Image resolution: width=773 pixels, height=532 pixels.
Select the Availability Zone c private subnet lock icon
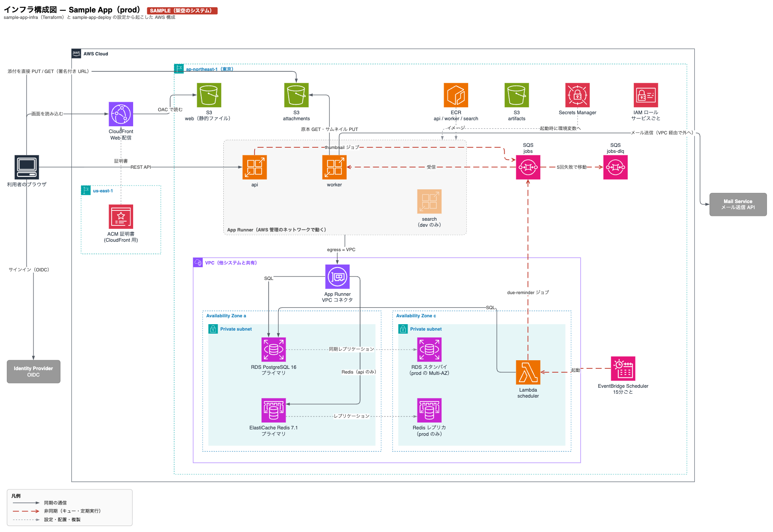pos(403,329)
